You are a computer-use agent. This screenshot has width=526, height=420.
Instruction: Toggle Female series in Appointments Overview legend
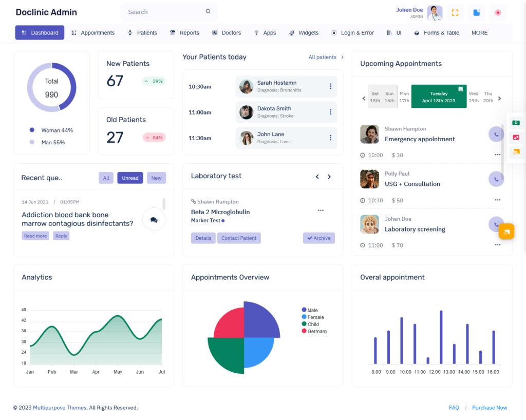[x=313, y=317]
